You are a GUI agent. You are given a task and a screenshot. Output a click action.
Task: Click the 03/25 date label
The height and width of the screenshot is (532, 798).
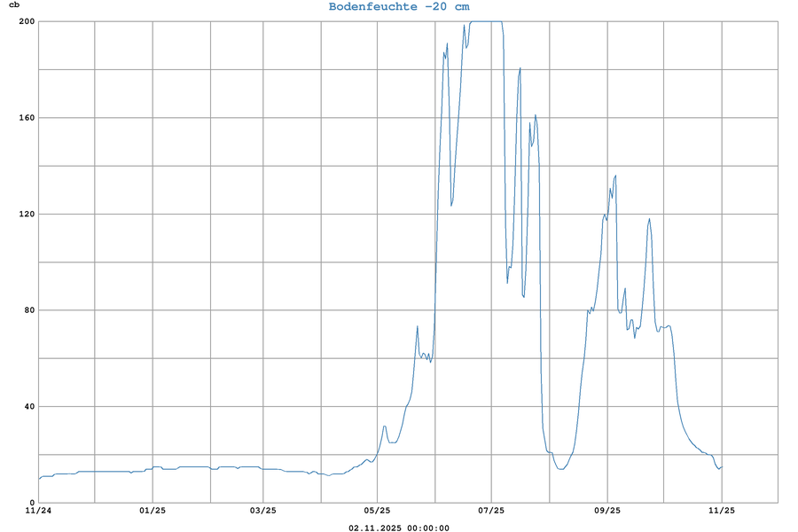click(x=263, y=511)
